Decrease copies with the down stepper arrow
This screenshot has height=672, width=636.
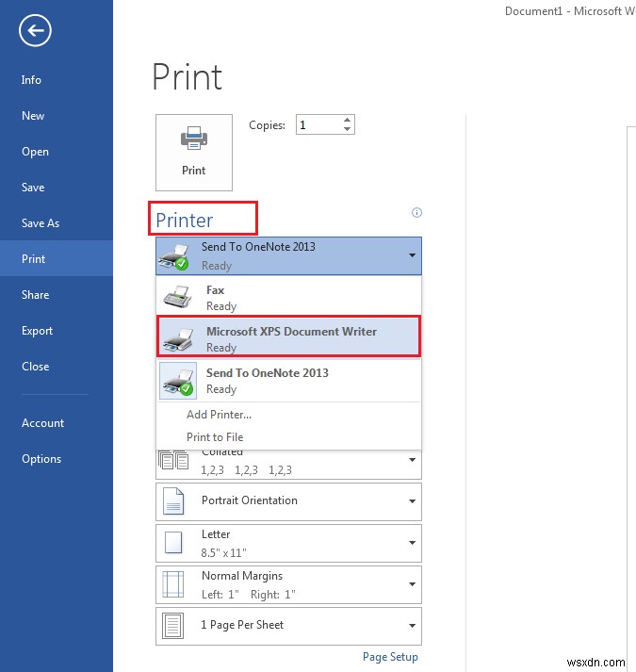pos(347,129)
